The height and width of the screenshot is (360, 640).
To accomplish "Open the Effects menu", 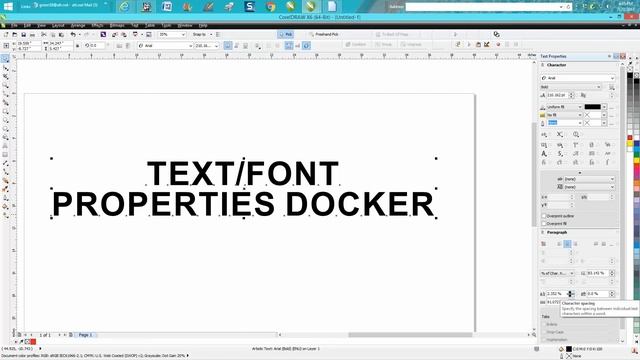I will coord(97,25).
